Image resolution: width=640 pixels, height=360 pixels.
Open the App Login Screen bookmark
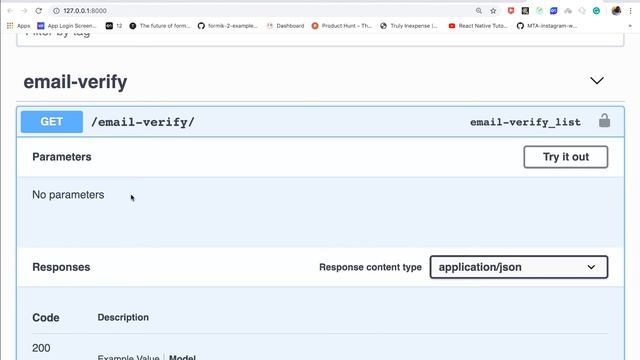point(67,26)
